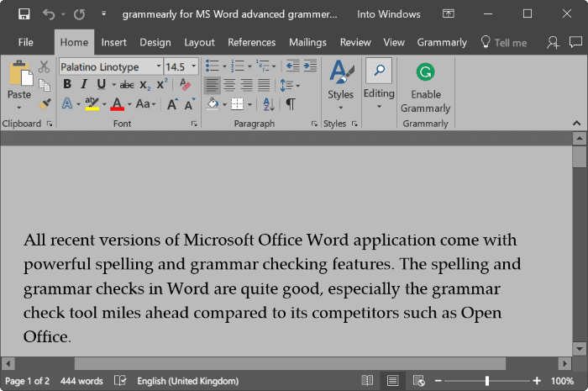Apply a bulleted list

pos(213,66)
